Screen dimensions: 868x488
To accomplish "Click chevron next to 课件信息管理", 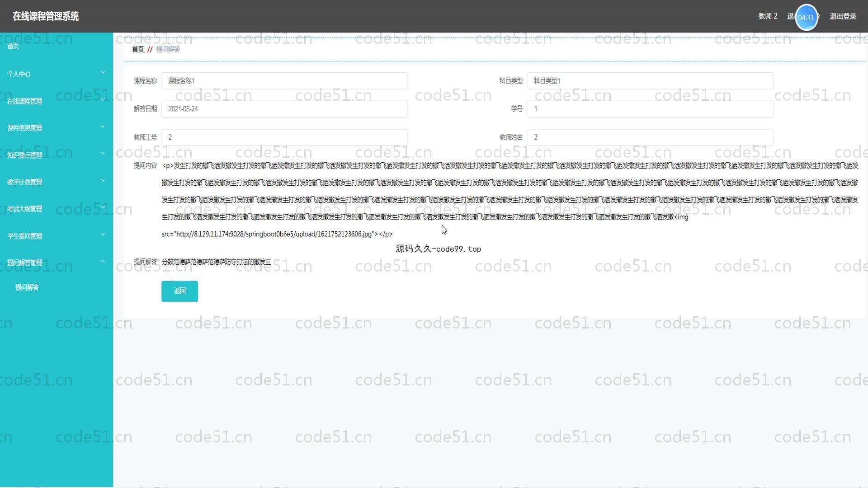I will pyautogui.click(x=103, y=127).
